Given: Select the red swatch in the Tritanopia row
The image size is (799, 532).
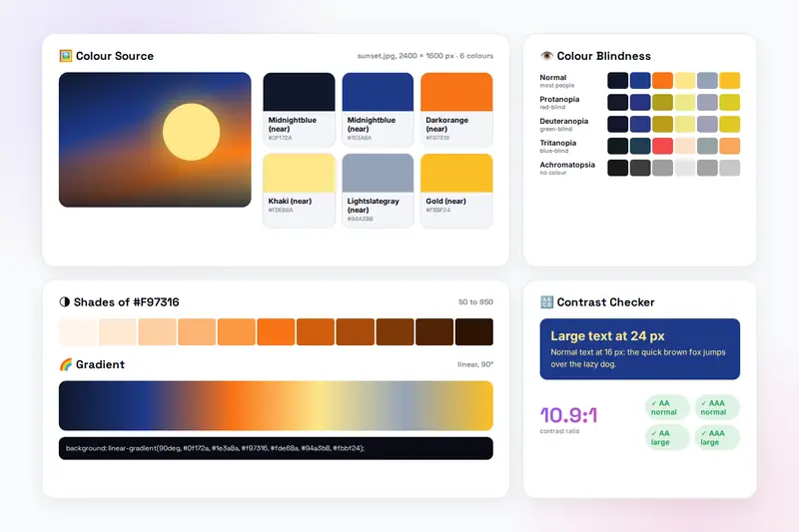Looking at the screenshot, I should tap(662, 146).
